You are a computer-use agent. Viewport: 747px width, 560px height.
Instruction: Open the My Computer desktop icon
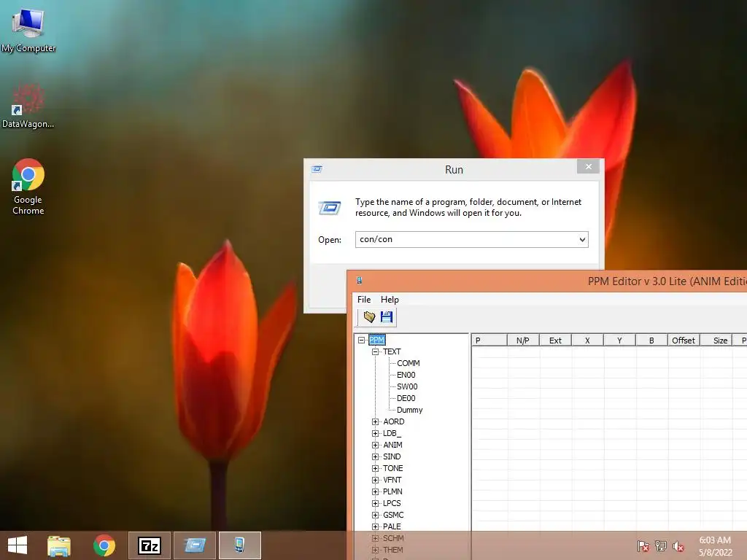coord(28,29)
